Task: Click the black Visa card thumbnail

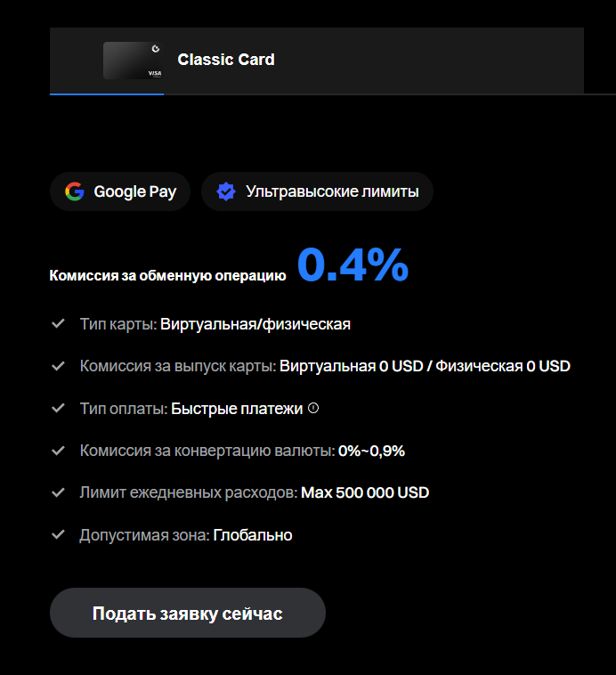Action: [x=133, y=61]
